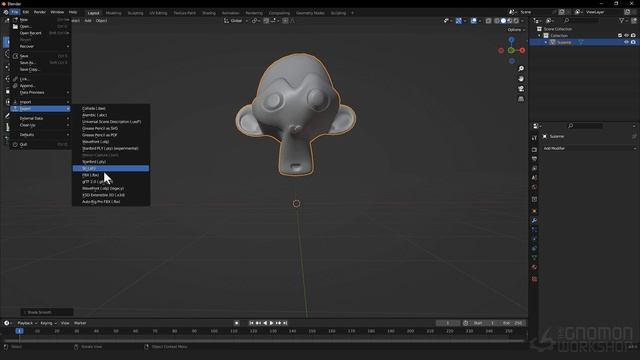
Task: Open the Tool properties tab icon
Action: pyautogui.click(x=534, y=138)
